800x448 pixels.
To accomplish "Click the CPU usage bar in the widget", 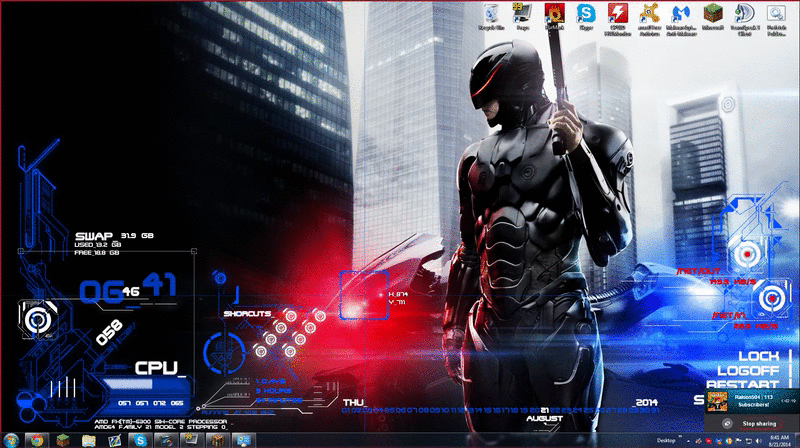I will click(x=144, y=385).
